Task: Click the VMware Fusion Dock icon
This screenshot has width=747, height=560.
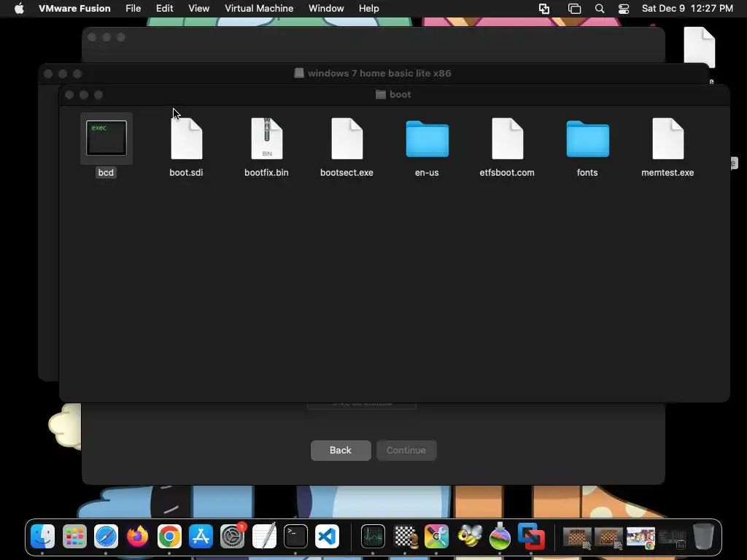Action: (x=531, y=536)
